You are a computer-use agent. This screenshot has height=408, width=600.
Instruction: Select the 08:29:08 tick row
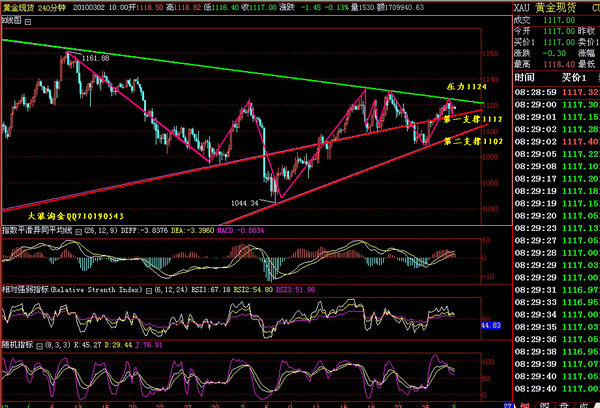coord(557,166)
